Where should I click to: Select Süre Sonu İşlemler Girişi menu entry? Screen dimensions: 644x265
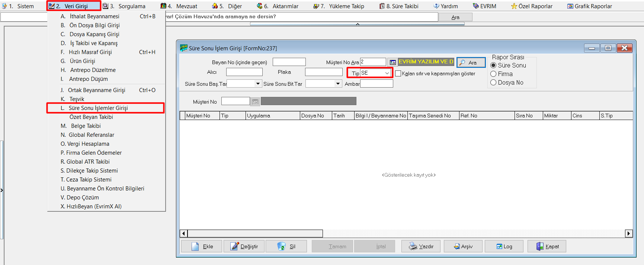(98, 108)
